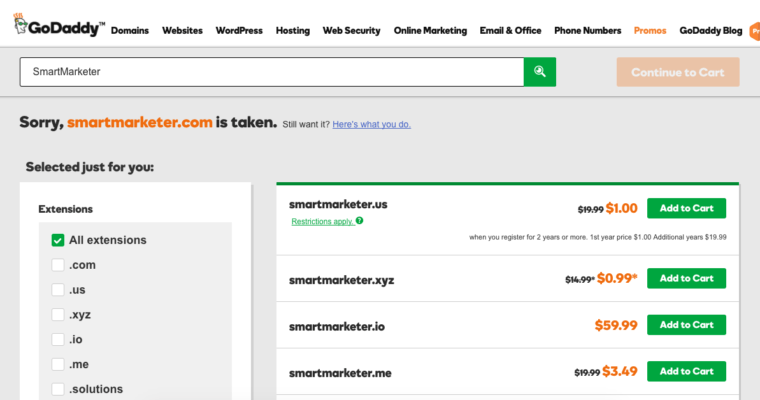Add smartmarketer.me to cart

[x=686, y=371]
